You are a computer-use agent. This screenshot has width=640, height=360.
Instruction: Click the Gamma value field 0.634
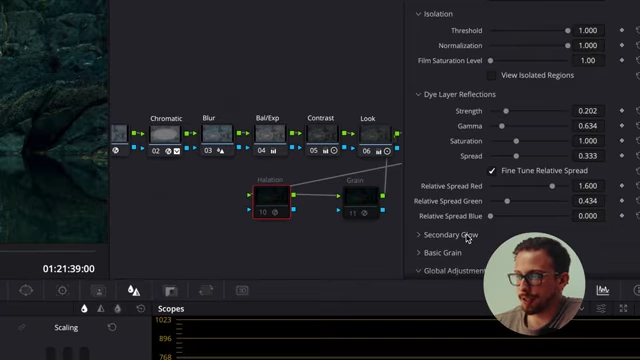click(x=588, y=126)
